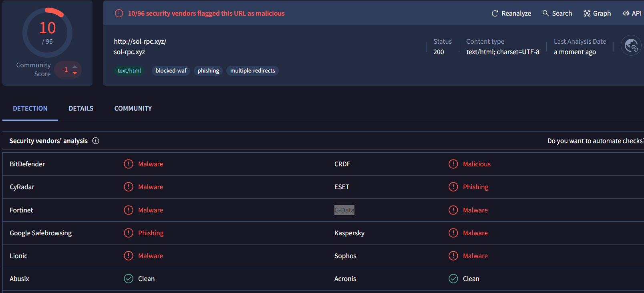The height and width of the screenshot is (293, 644).
Task: Click the Lionic vendor name
Action: [18, 256]
